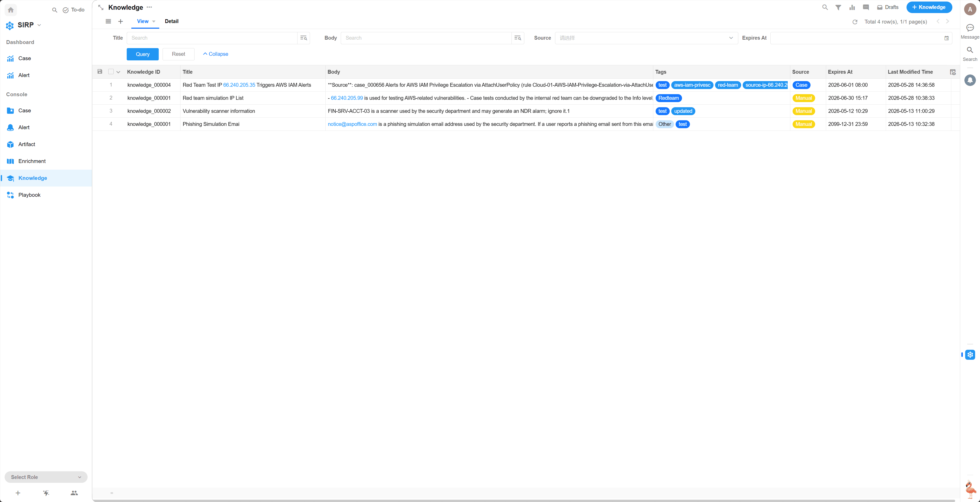Add a new view with plus icon
Viewport: 980px width, 502px height.
(121, 21)
